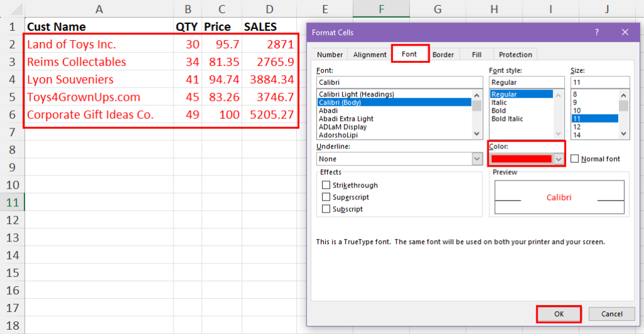The width and height of the screenshot is (644, 334).
Task: Cancel the Format Cells dialog
Action: 611,314
